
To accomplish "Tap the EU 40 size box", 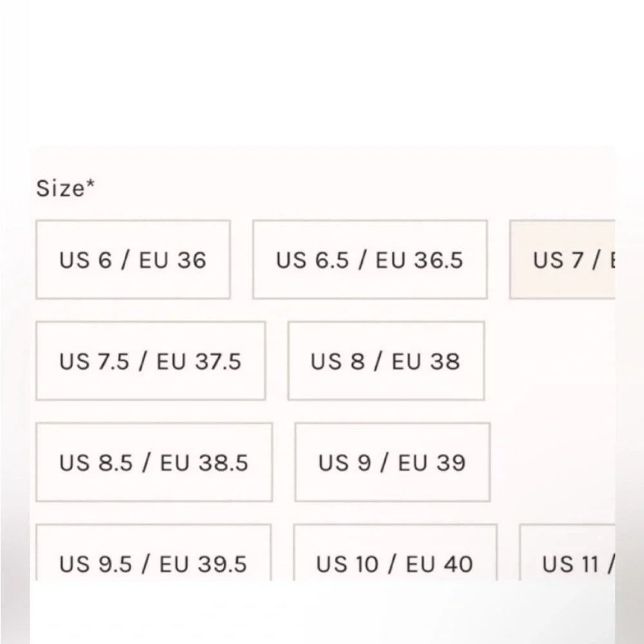I will click(395, 553).
